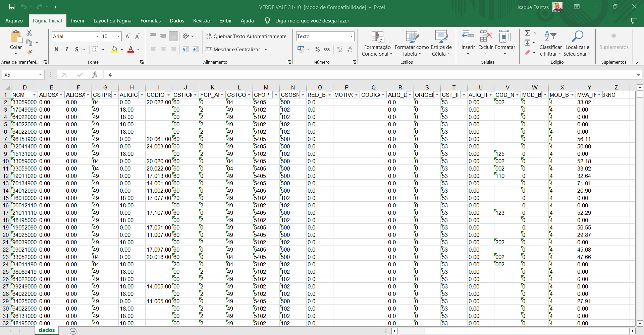Center text horizontally
This screenshot has height=335, width=644.
tap(163, 49)
